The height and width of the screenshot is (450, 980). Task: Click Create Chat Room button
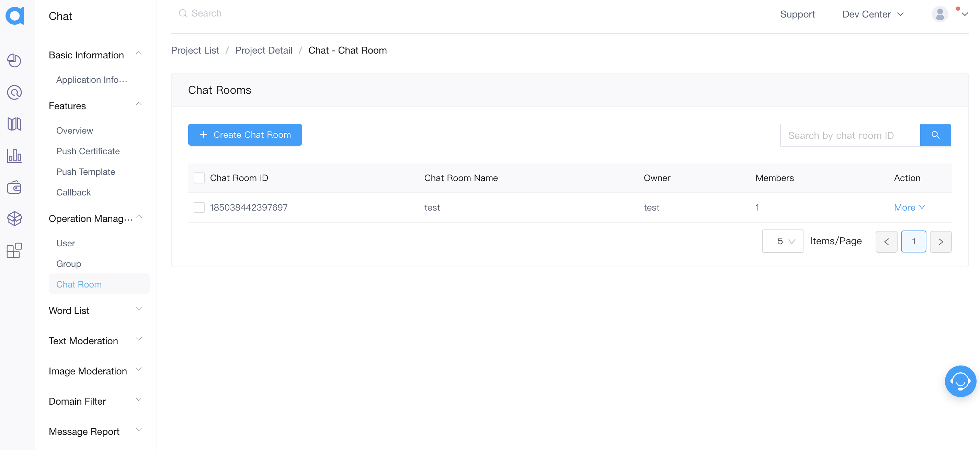click(x=245, y=134)
